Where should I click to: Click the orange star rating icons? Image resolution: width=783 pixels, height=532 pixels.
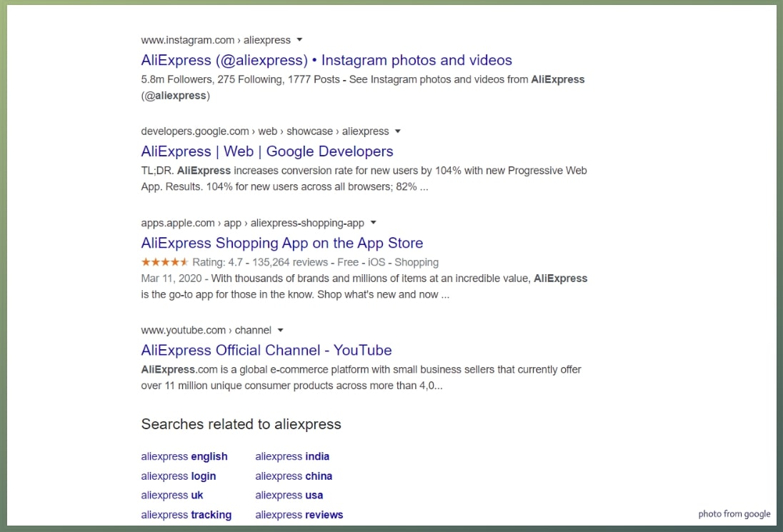point(164,262)
